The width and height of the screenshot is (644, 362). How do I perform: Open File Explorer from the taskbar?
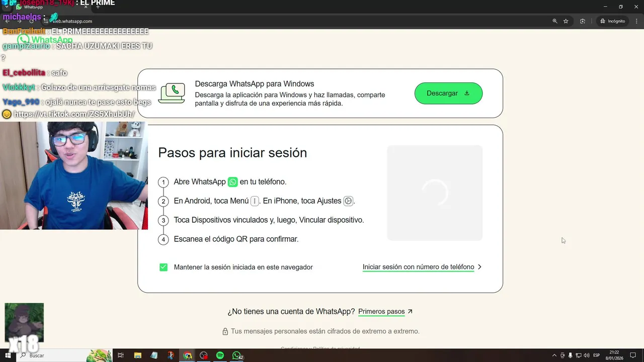point(138,355)
